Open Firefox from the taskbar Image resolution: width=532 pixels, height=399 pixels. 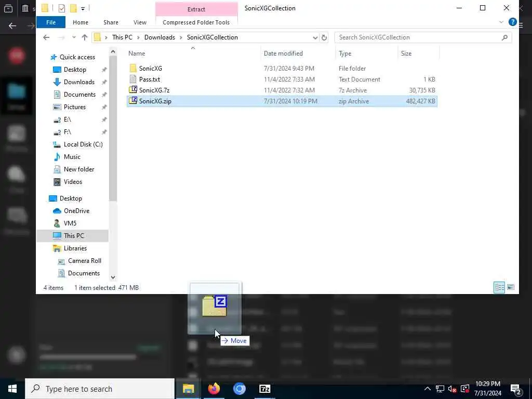(214, 389)
